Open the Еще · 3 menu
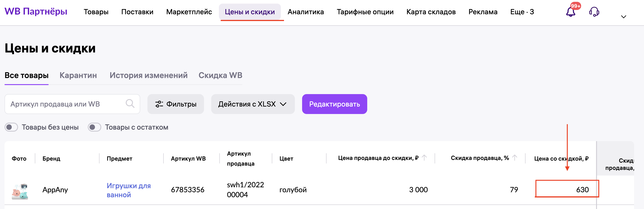 click(522, 12)
